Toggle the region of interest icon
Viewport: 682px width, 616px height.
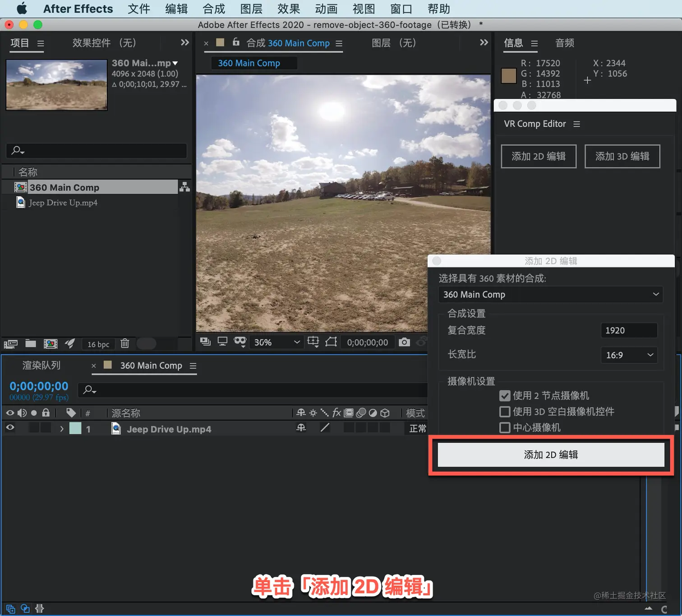(331, 342)
